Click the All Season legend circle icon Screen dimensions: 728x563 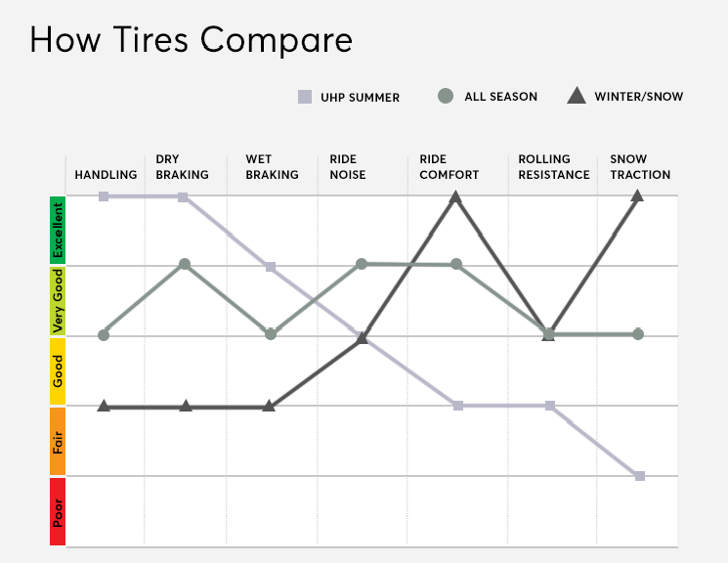[446, 97]
